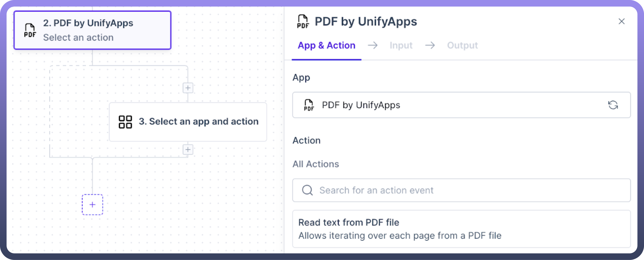Viewport: 644px width, 260px height.
Task: Click the arrow between Input and Output
Action: coord(430,45)
